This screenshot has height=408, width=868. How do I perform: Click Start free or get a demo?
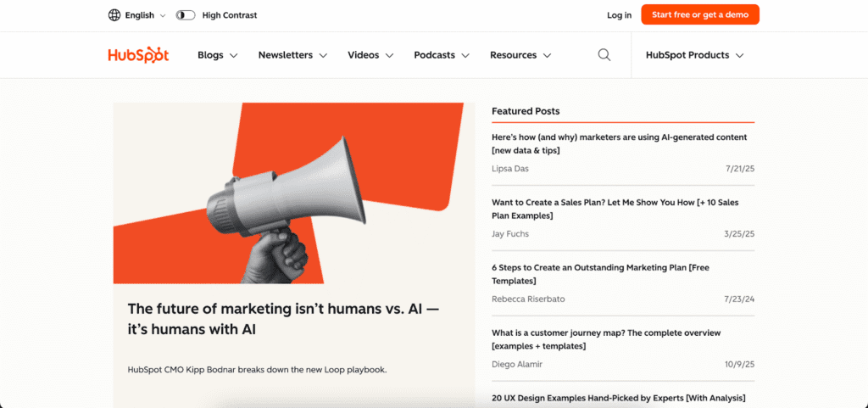(x=699, y=15)
